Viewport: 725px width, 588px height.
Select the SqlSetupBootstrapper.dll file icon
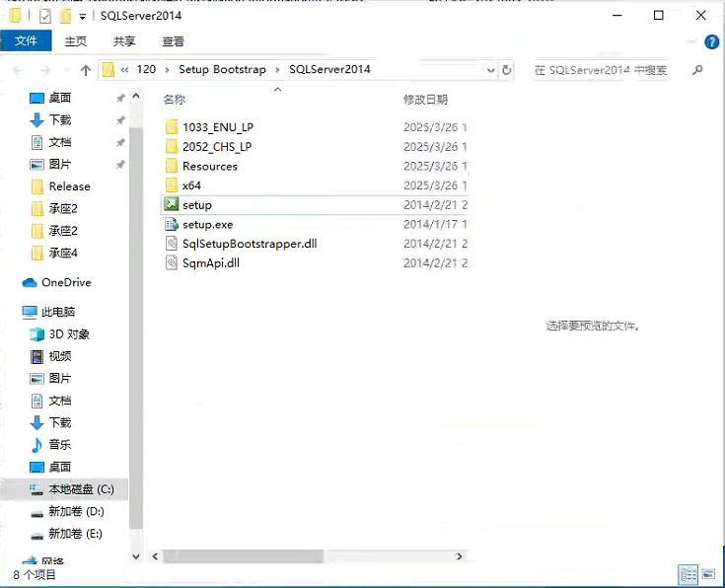(x=172, y=244)
